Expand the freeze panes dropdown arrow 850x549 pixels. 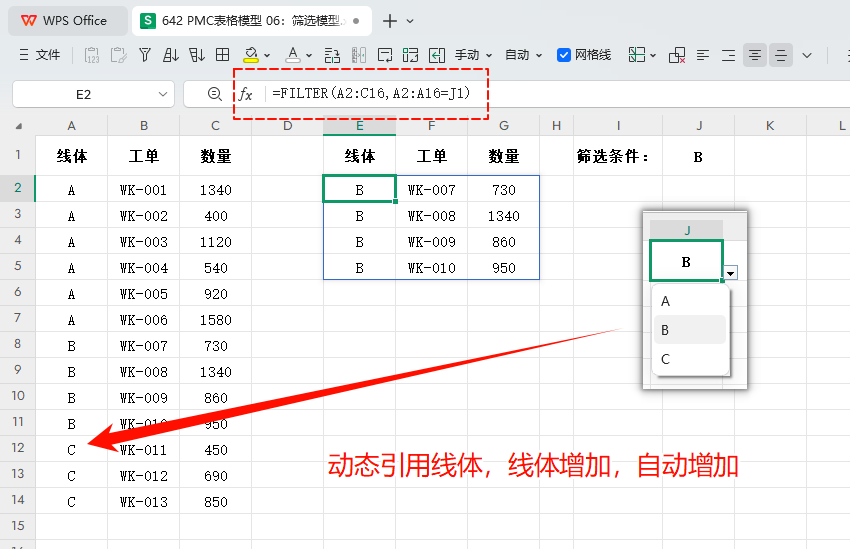click(653, 55)
